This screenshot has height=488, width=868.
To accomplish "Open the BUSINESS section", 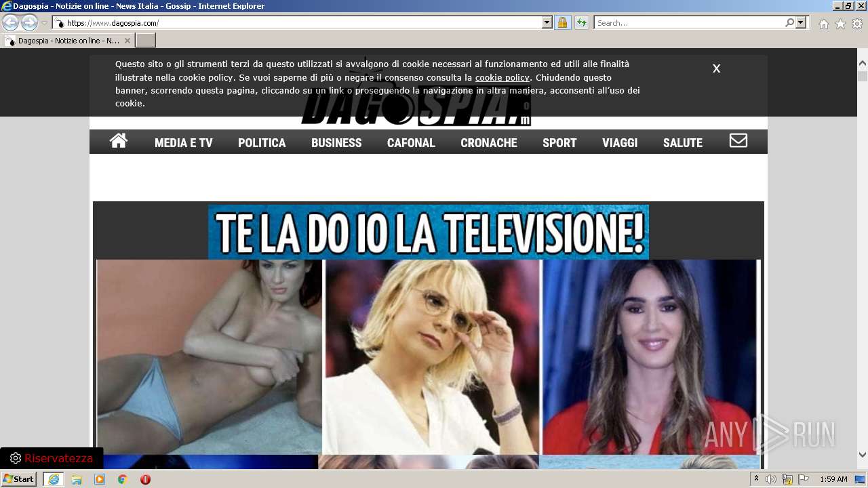I will pyautogui.click(x=336, y=143).
